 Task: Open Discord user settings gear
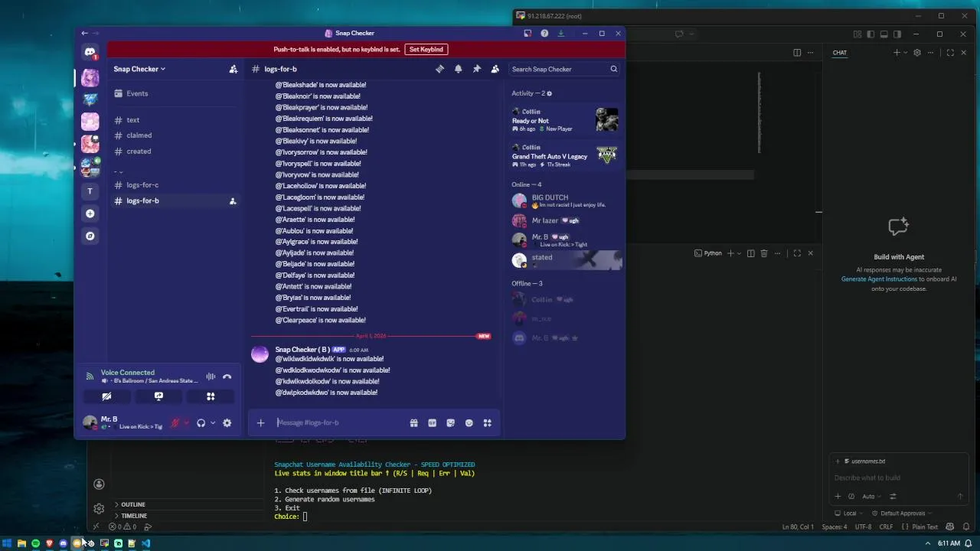point(227,422)
